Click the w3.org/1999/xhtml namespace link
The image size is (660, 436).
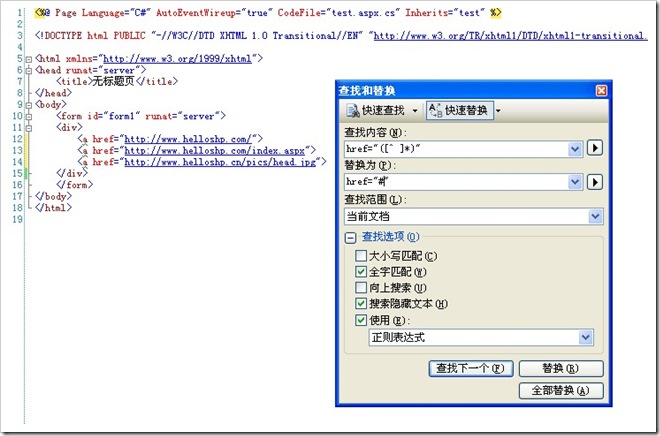[x=177, y=58]
